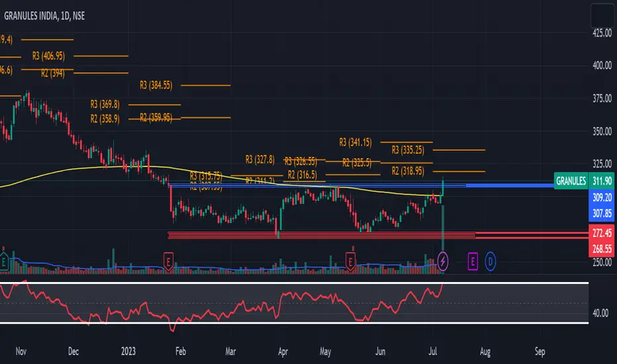Click 375.00 on the price axis

pyautogui.click(x=602, y=99)
